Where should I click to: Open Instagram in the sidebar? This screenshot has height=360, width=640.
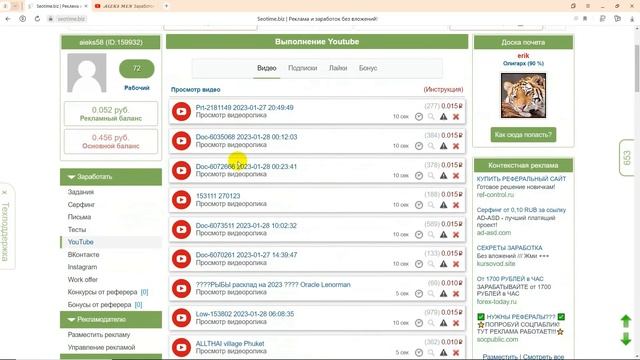click(82, 267)
